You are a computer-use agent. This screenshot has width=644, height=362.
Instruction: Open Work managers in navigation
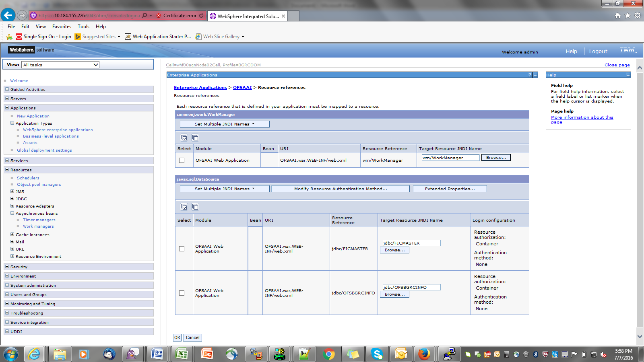pos(38,226)
